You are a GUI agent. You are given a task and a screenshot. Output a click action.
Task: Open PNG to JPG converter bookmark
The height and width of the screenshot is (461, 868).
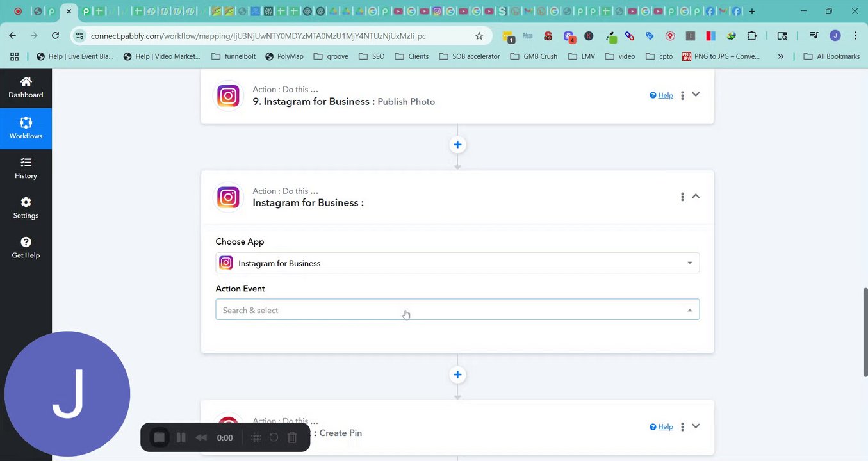(721, 56)
